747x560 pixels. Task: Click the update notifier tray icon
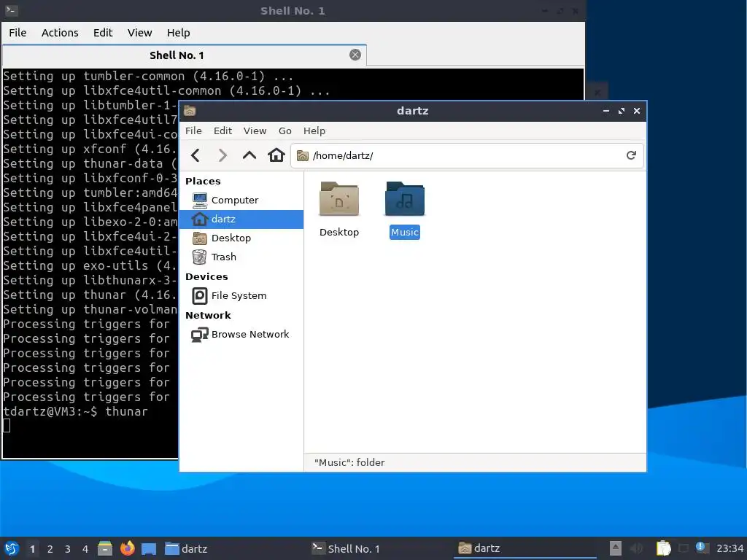click(x=702, y=548)
